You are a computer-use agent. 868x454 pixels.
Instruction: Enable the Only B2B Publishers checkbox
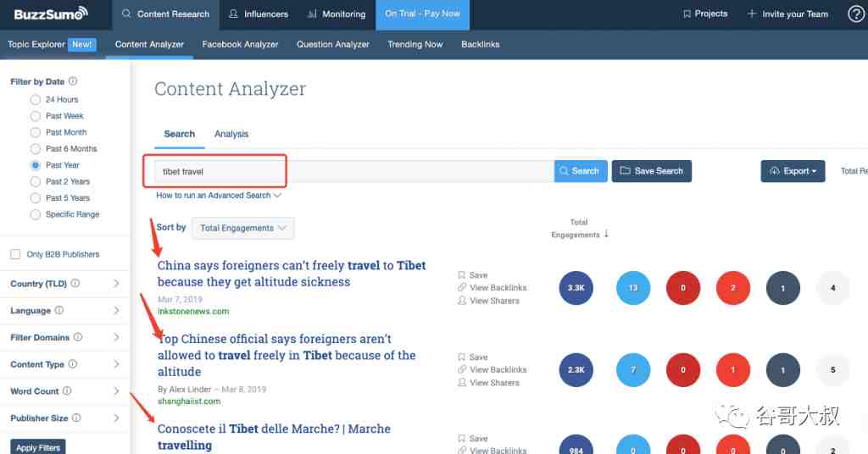coord(15,254)
